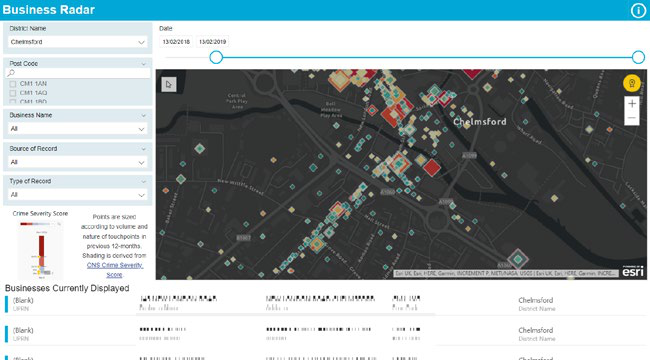Click the end date field 13/02/2019
The image size is (650, 360).
point(212,41)
